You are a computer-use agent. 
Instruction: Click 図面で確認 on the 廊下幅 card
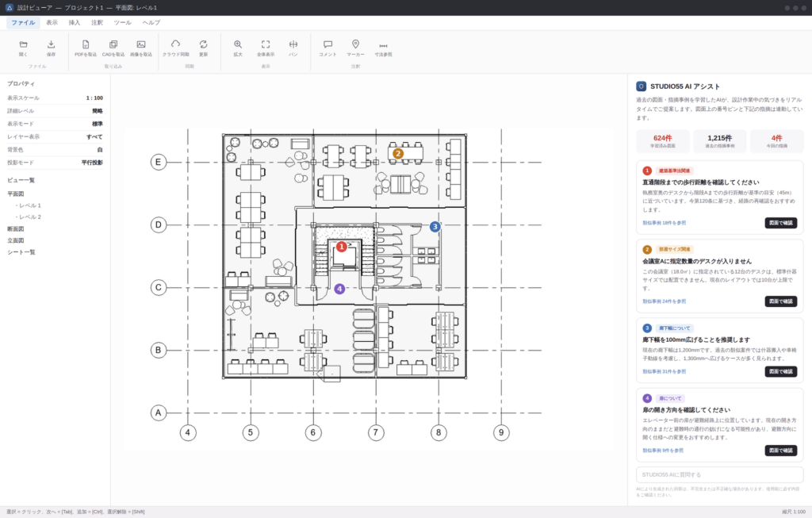click(x=781, y=371)
